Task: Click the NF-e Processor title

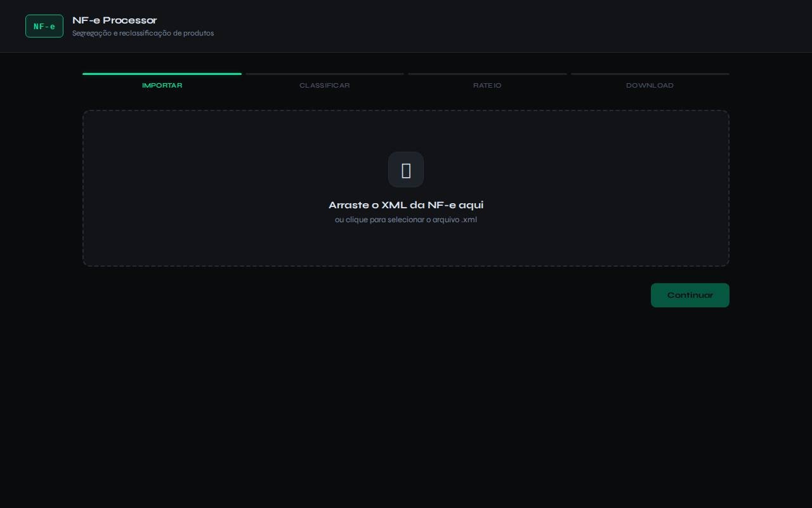Action: (x=114, y=20)
